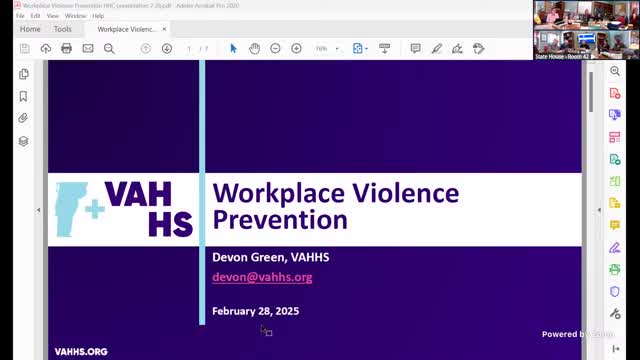The height and width of the screenshot is (360, 640).
Task: Open the bookmarks panel
Action: (23, 96)
